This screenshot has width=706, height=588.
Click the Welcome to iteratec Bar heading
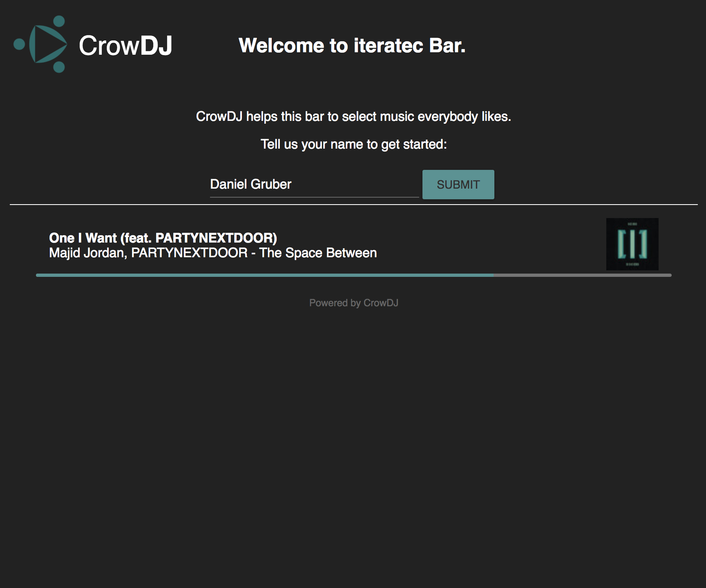point(352,45)
